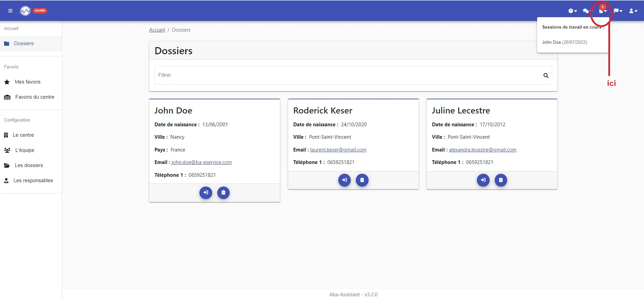Image resolution: width=644 pixels, height=300 pixels.
Task: Open the flag language dropdown
Action: (618, 11)
